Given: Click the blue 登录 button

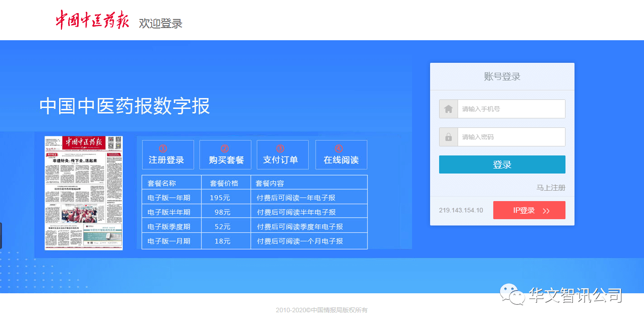Looking at the screenshot, I should click(502, 164).
